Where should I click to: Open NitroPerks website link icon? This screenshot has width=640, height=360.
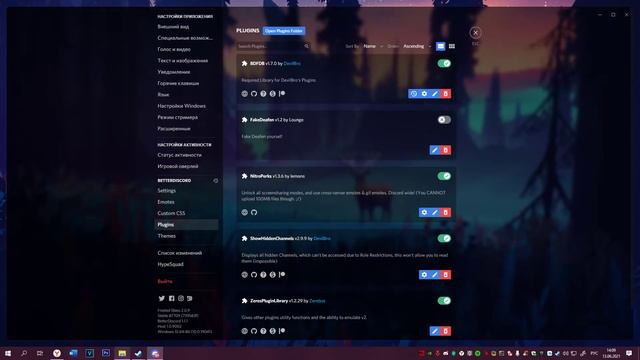(244, 212)
